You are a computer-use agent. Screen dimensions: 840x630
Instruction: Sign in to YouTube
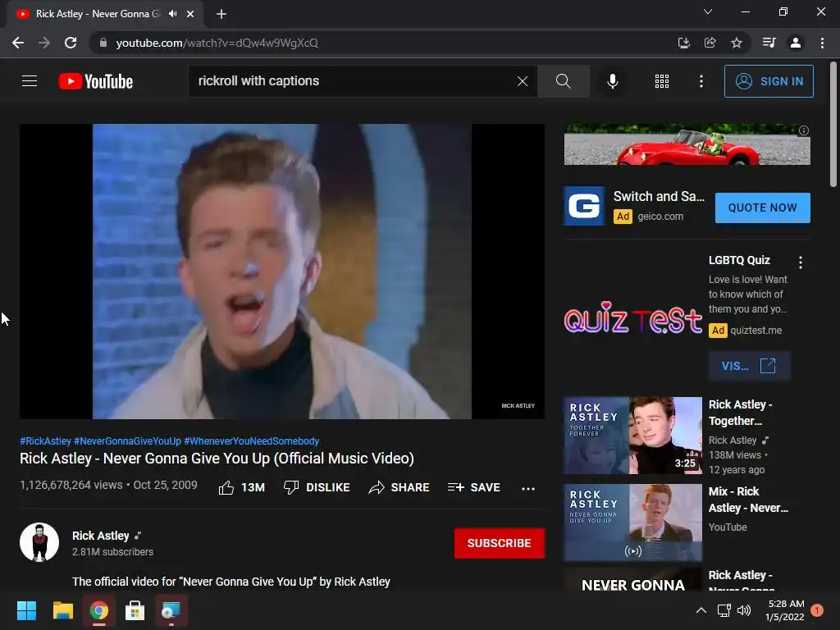coord(769,81)
